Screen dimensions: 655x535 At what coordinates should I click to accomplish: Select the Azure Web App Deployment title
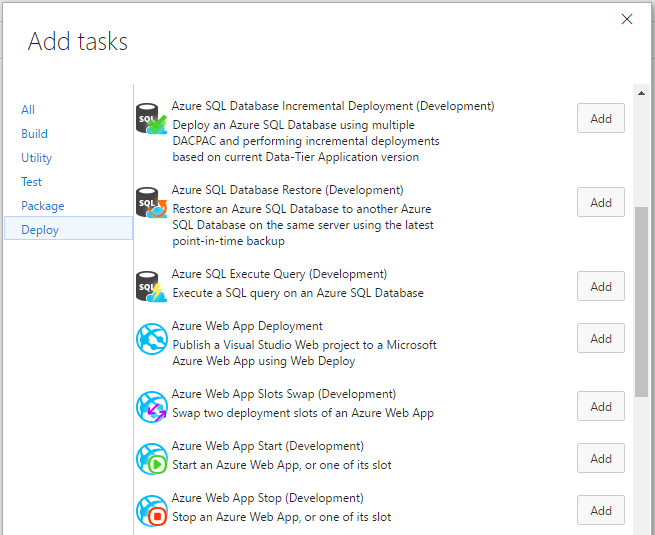coord(247,326)
